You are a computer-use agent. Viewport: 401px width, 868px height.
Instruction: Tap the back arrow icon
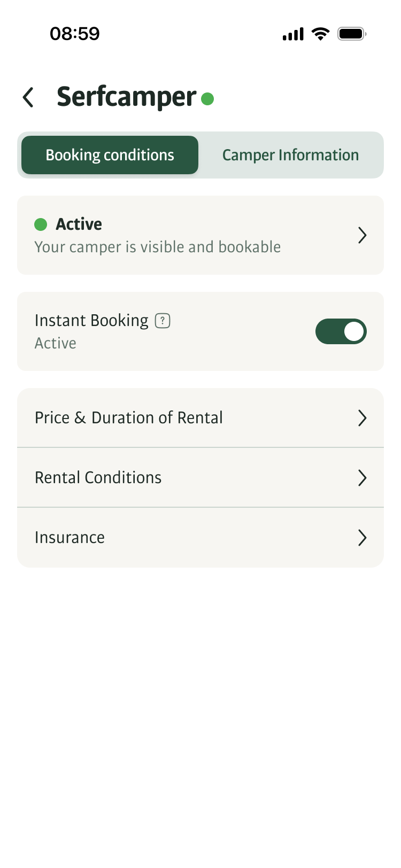pos(28,98)
